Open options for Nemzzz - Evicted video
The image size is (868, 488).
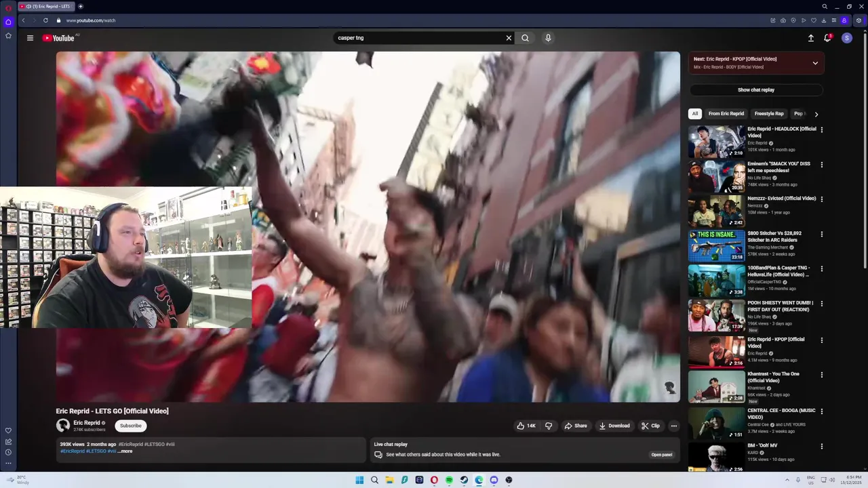pyautogui.click(x=822, y=199)
